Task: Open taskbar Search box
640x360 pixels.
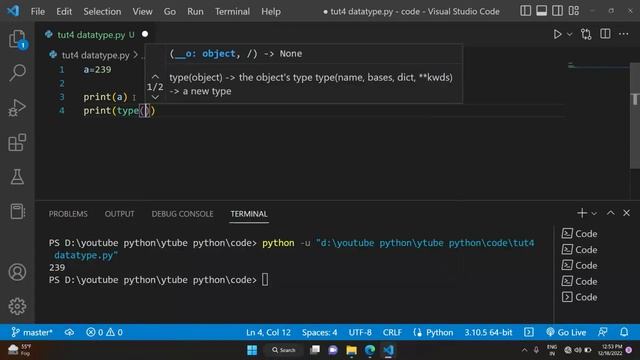Action: pos(283,350)
